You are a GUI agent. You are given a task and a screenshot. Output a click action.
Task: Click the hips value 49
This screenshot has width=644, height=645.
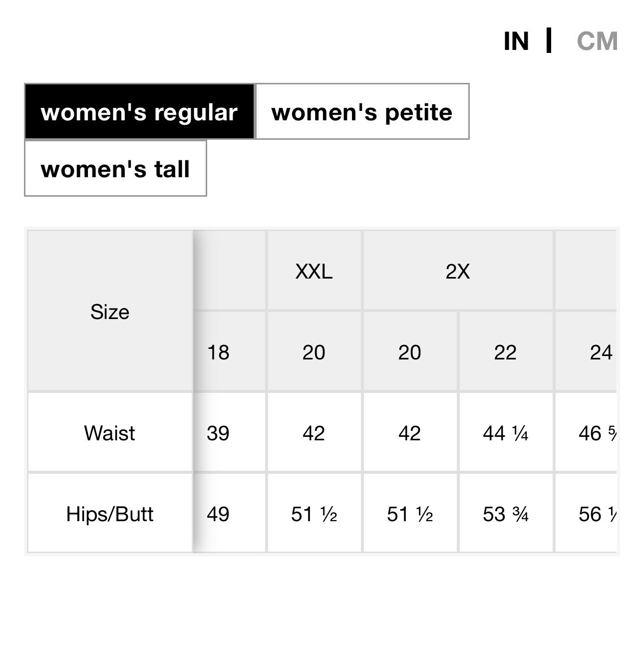[219, 514]
